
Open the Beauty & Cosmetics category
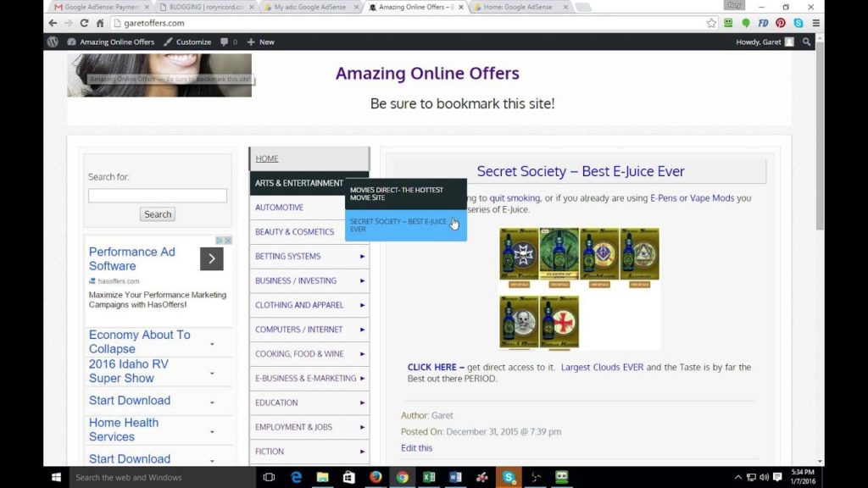[x=294, y=232]
